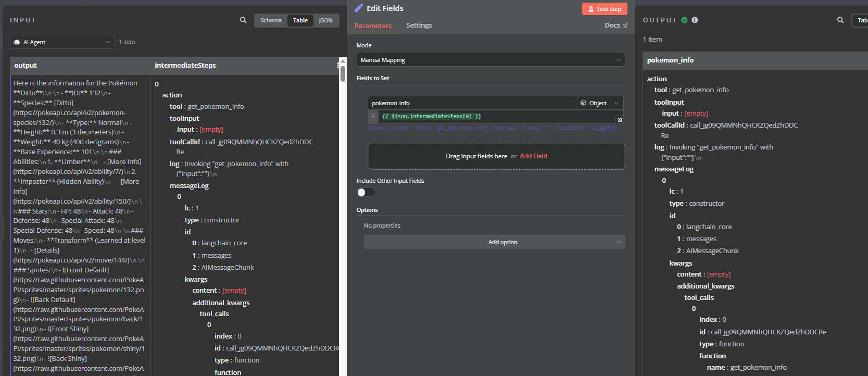Click the Edit Fields pencil icon
Screen dimensions: 868x376
pyautogui.click(x=359, y=8)
